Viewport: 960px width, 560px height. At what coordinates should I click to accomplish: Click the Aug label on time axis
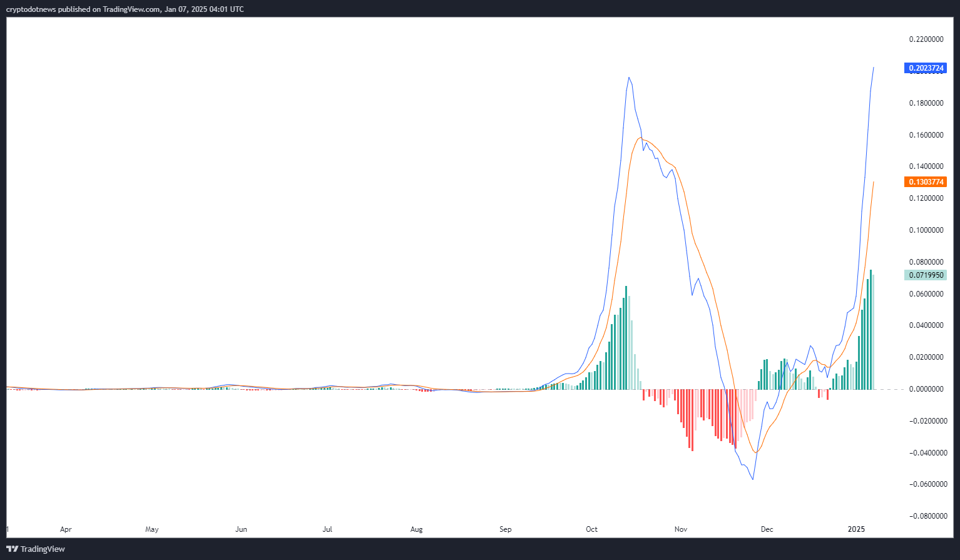coord(416,529)
